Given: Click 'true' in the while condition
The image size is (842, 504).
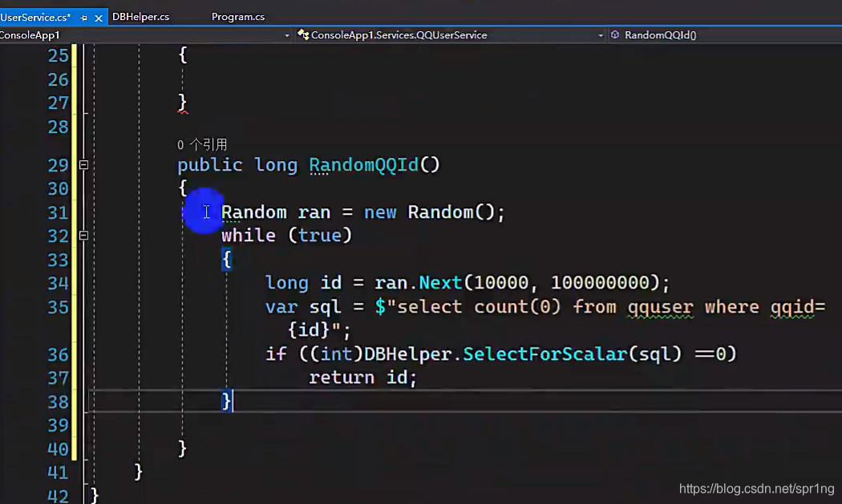Looking at the screenshot, I should pos(320,236).
